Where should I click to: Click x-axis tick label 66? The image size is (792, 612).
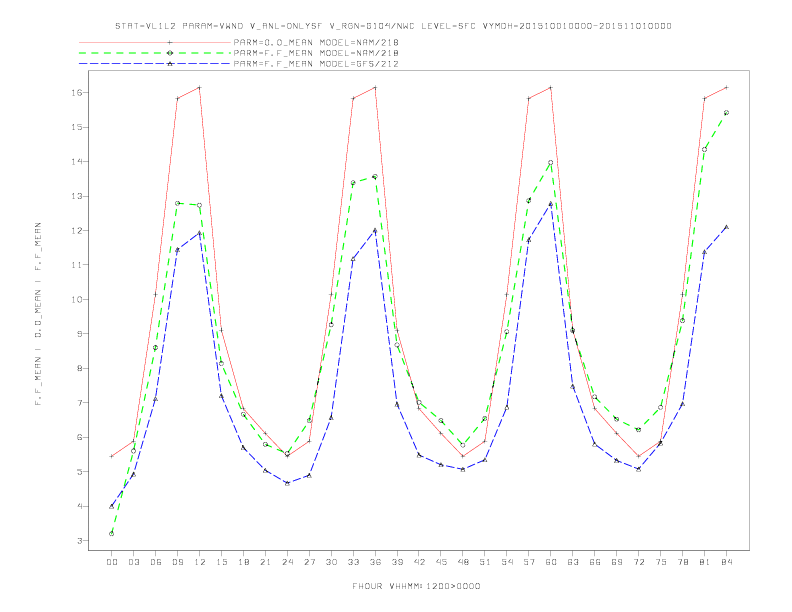pyautogui.click(x=595, y=562)
